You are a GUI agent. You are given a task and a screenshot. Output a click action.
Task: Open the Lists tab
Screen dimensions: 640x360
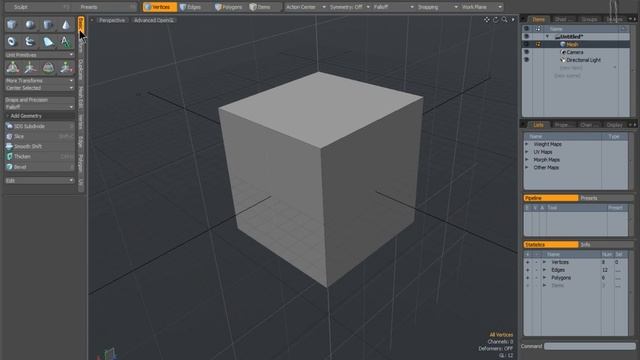(x=538, y=125)
